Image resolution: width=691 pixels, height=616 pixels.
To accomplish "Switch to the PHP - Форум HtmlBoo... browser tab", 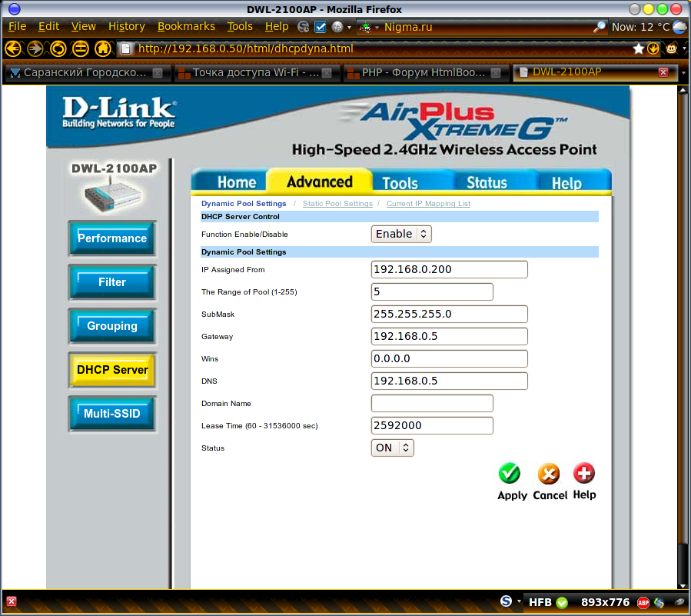I will point(425,73).
